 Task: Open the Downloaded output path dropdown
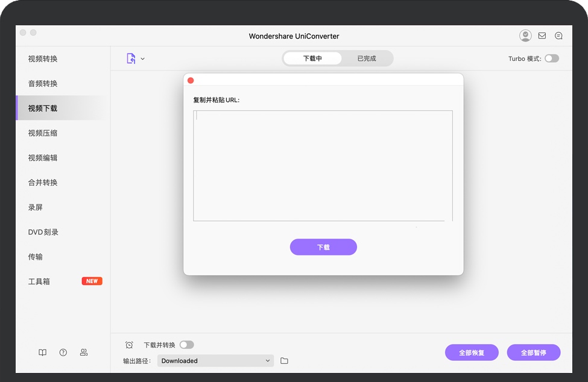(215, 361)
